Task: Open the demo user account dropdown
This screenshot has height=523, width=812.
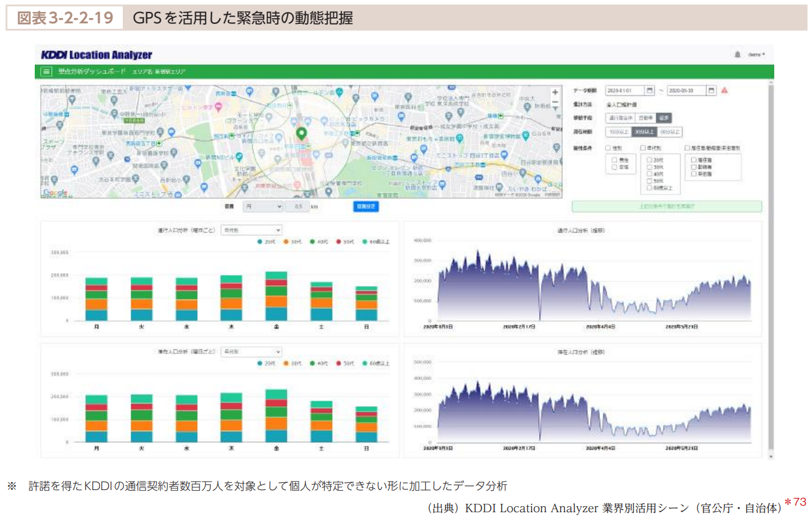Action: coord(756,55)
